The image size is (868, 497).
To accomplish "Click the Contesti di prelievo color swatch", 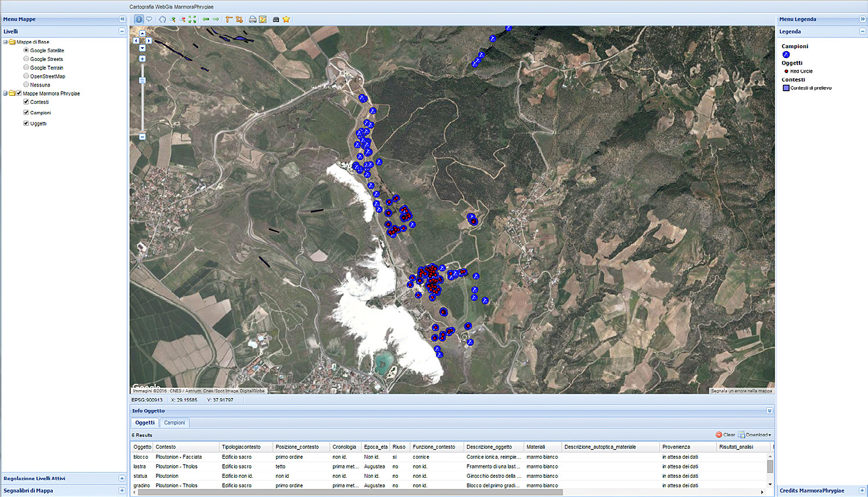I will point(786,88).
